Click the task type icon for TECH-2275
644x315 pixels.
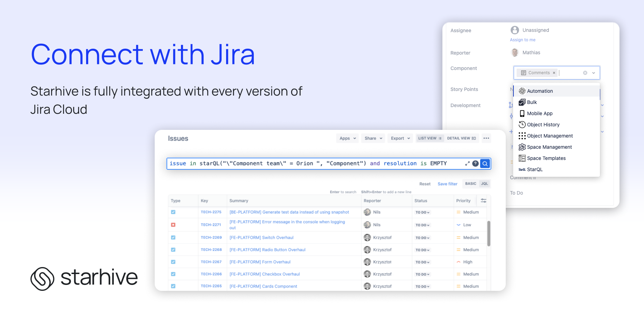pos(173,212)
